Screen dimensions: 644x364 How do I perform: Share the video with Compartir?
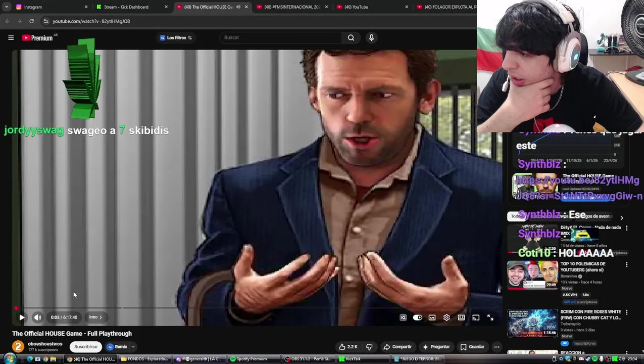398,347
